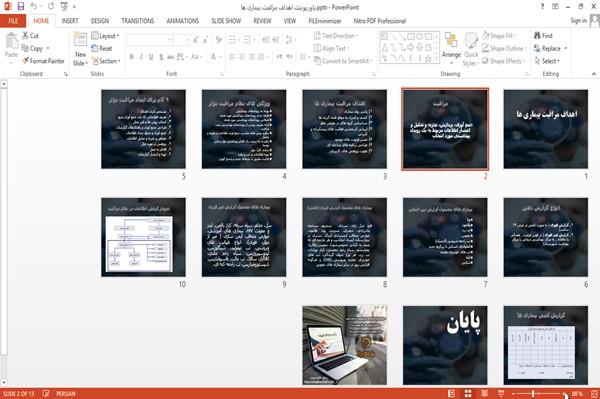Screen dimensions: 600x399
Task: Open Nitro PDF Professional tab
Action: click(380, 21)
